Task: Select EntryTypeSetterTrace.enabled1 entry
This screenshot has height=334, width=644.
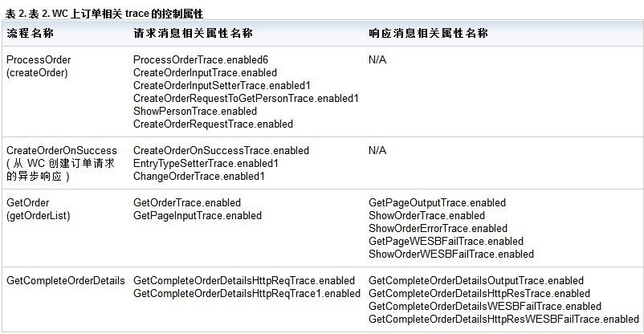Action: pyautogui.click(x=206, y=164)
